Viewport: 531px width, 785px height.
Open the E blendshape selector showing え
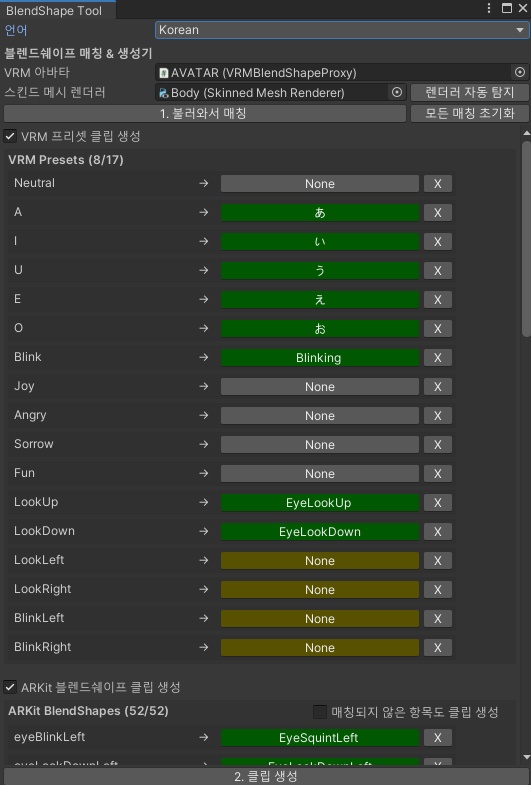click(320, 300)
